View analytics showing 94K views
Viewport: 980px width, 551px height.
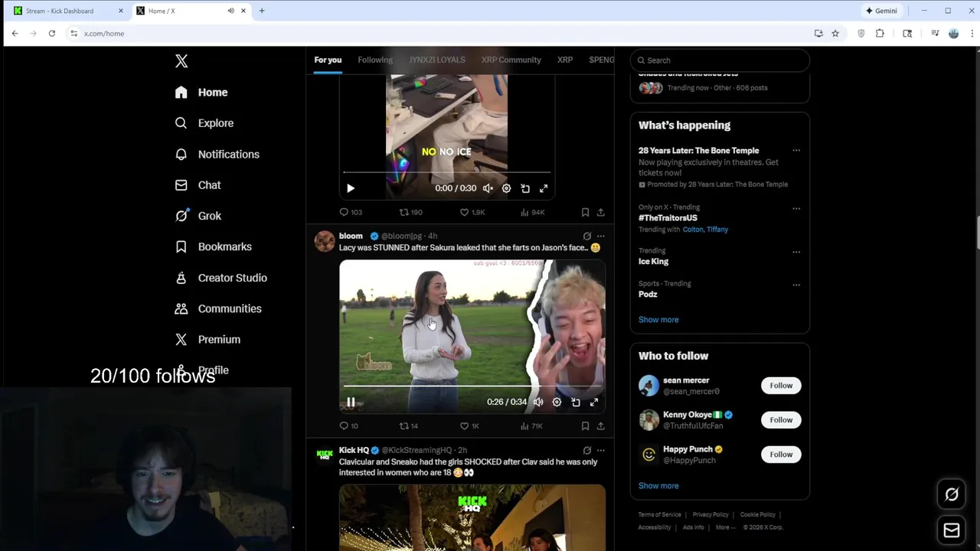(x=532, y=212)
